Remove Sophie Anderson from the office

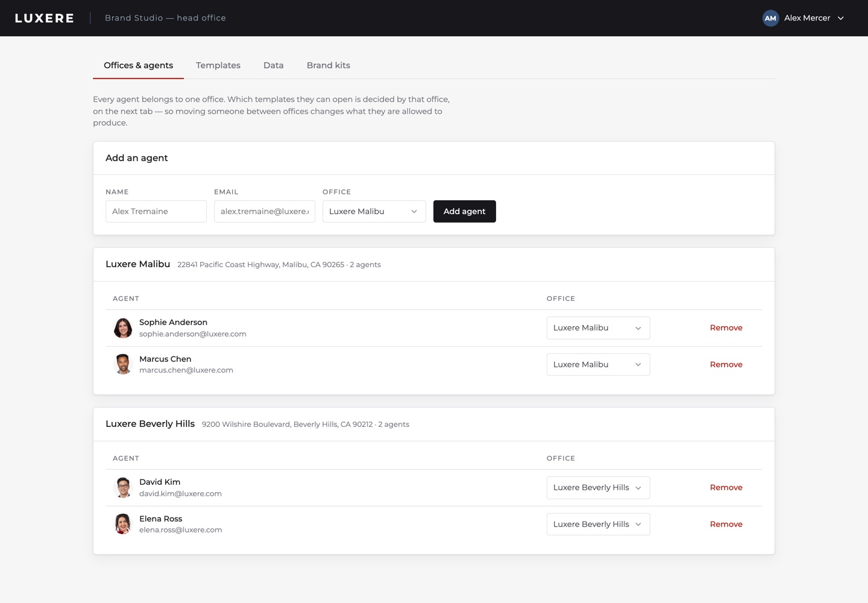(726, 328)
